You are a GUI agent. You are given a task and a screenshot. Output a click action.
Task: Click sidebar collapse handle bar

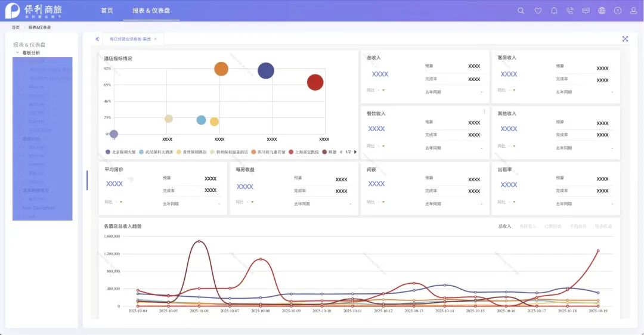coord(87,180)
